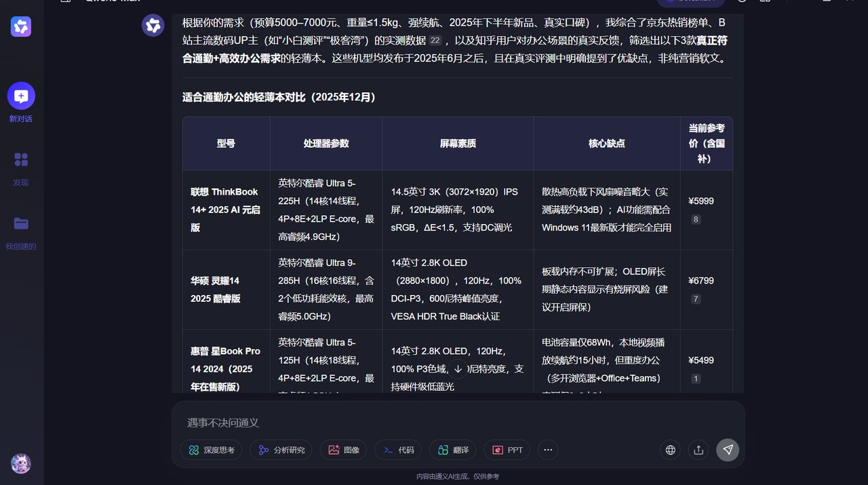868x485 pixels.
Task: Click the ¥5499 price value
Action: [x=701, y=360]
